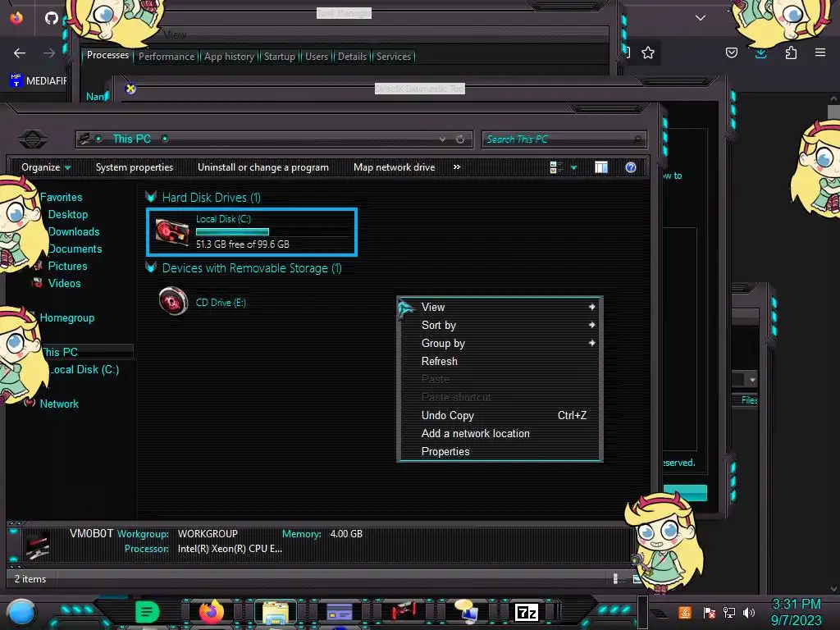
Task: Bookmark page with Firefox star icon
Action: pos(648,52)
